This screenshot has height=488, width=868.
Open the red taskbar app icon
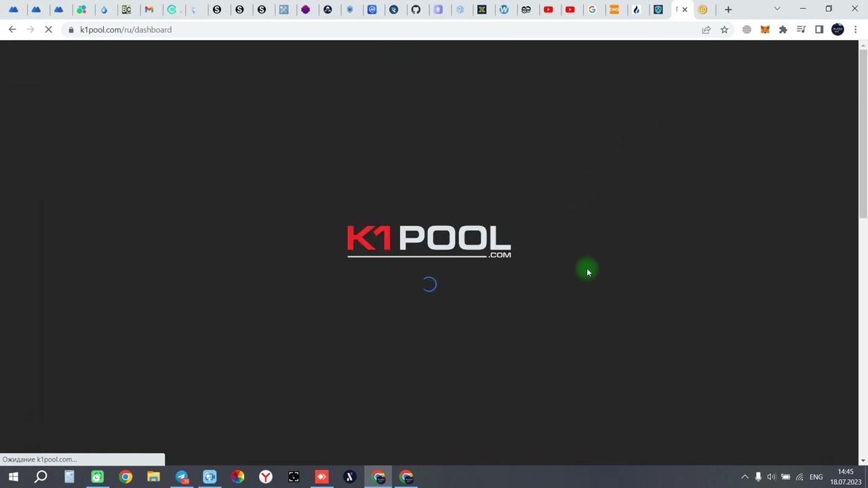[321, 477]
